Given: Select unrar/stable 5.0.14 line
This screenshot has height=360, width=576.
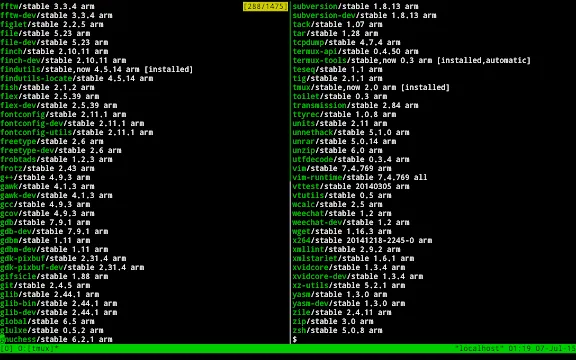Looking at the screenshot, I should [x=344, y=141].
